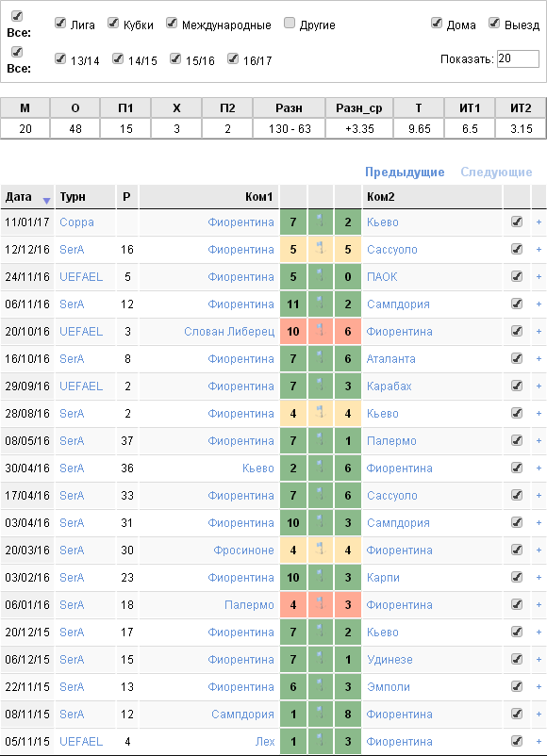Viewport: 547px width, 756px height.
Task: Sort by Дата column arrow
Action: [x=46, y=201]
